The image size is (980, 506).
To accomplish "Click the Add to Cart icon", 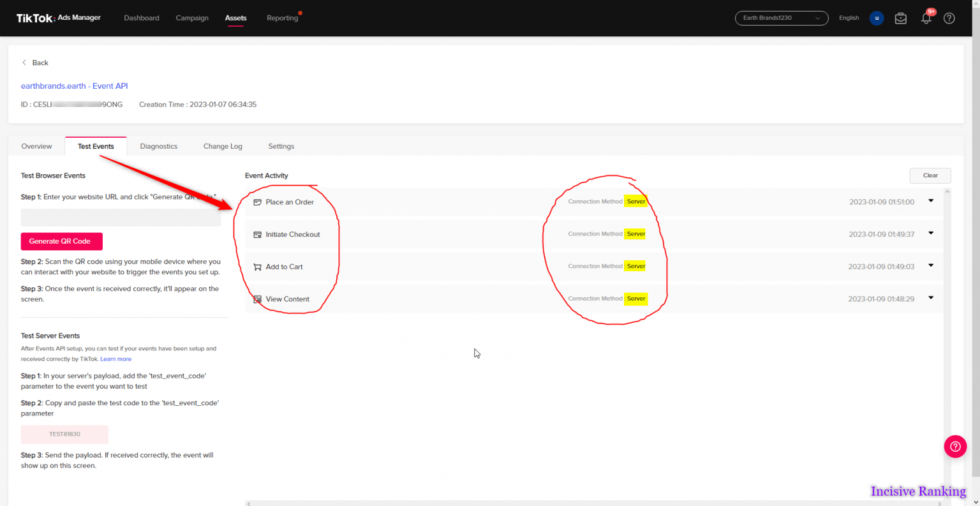I will pos(258,267).
